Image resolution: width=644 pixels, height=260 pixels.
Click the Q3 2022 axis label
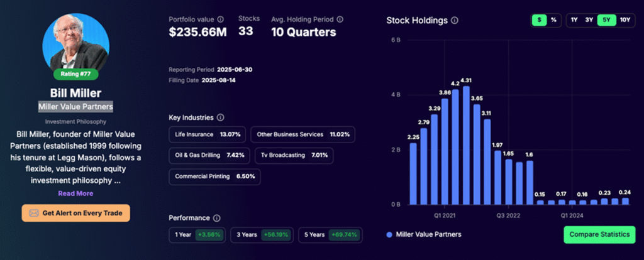(x=508, y=215)
